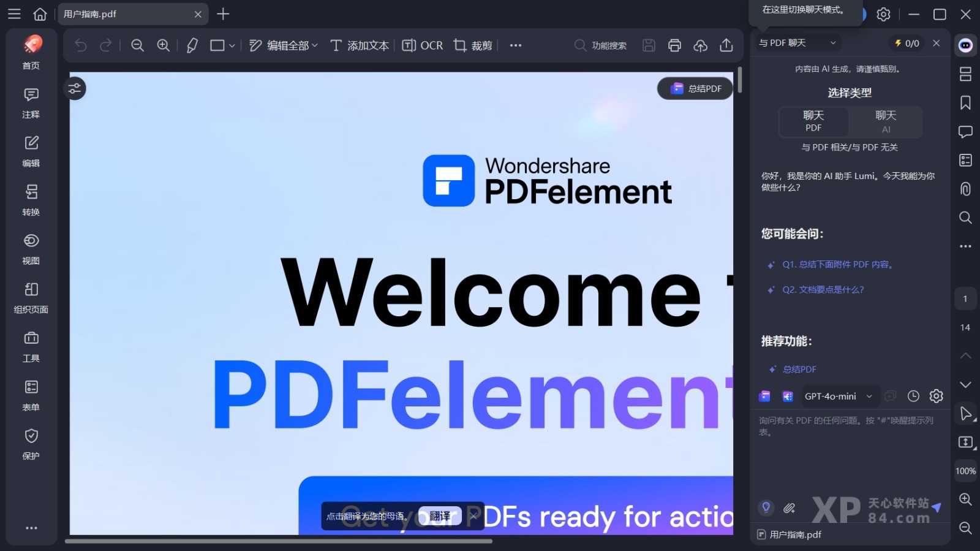Open 表单 forms in sidebar
Image resolution: width=980 pixels, height=551 pixels.
[x=31, y=395]
